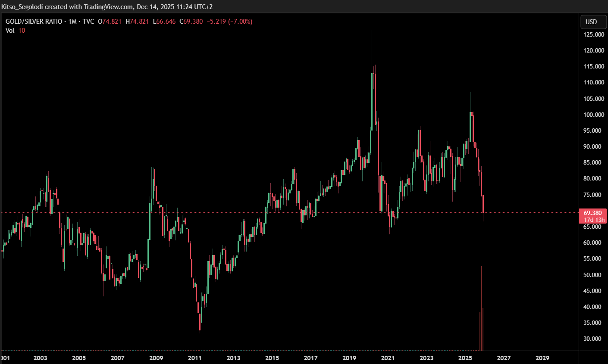Select the 30.000 price axis label
This screenshot has height=364, width=608.
coord(592,339)
